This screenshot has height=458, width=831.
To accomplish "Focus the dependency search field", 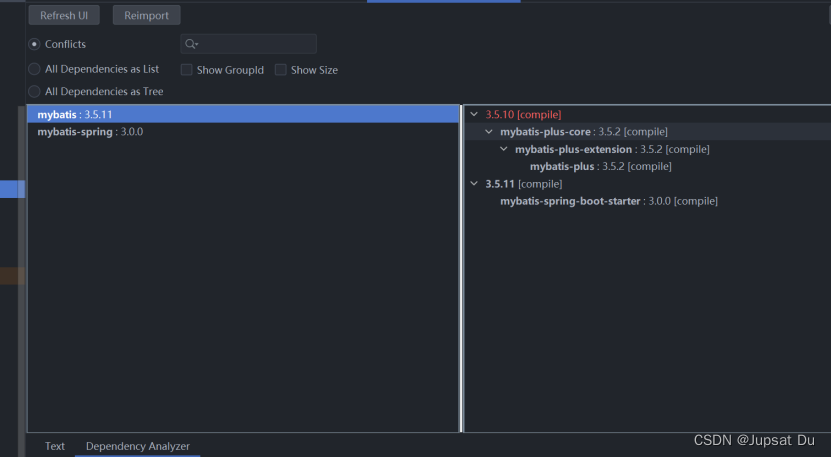I will [x=249, y=44].
